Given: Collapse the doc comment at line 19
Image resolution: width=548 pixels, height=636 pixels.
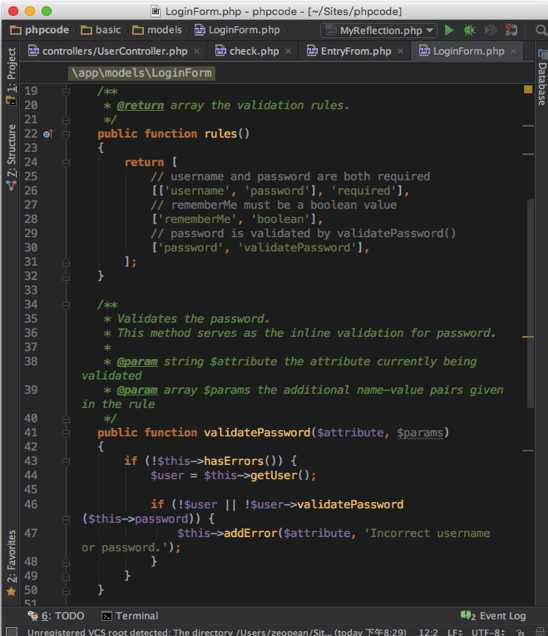Looking at the screenshot, I should [67, 91].
